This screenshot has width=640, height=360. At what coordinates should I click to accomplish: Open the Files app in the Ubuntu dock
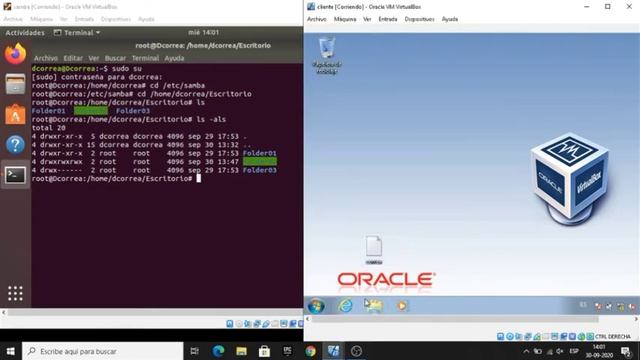click(x=15, y=84)
